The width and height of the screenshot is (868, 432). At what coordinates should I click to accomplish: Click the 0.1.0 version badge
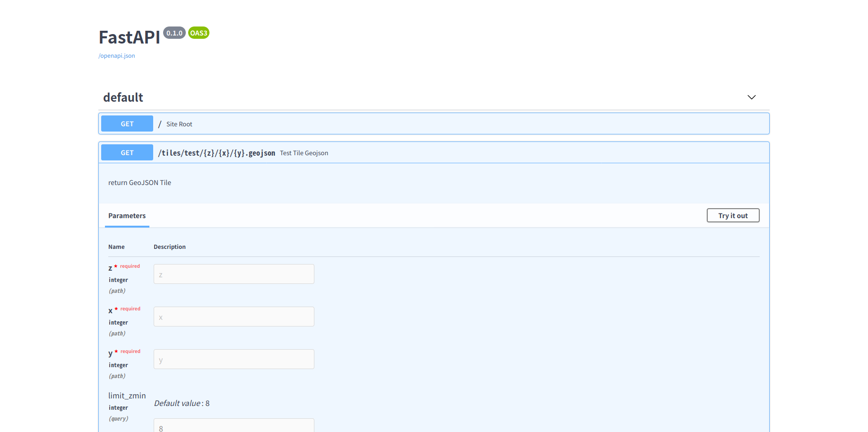pyautogui.click(x=174, y=33)
